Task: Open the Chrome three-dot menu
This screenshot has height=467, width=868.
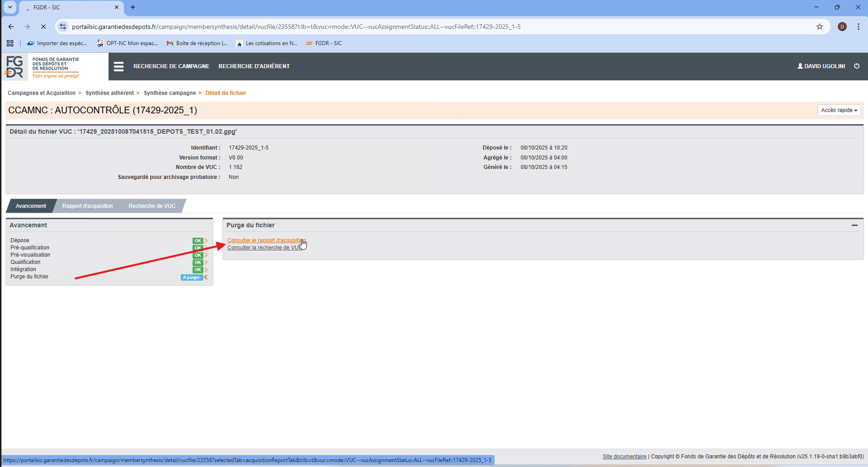Action: [858, 27]
